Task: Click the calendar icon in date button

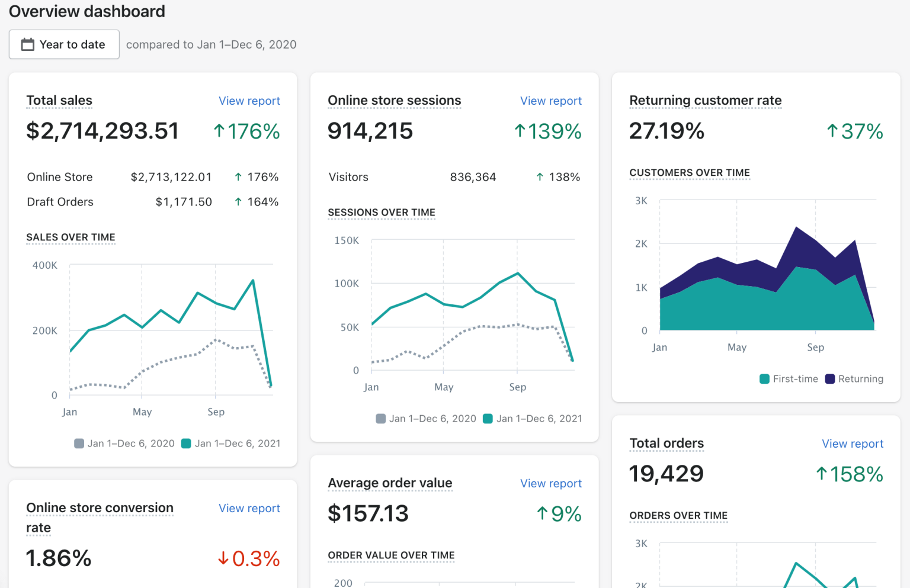Action: (28, 44)
